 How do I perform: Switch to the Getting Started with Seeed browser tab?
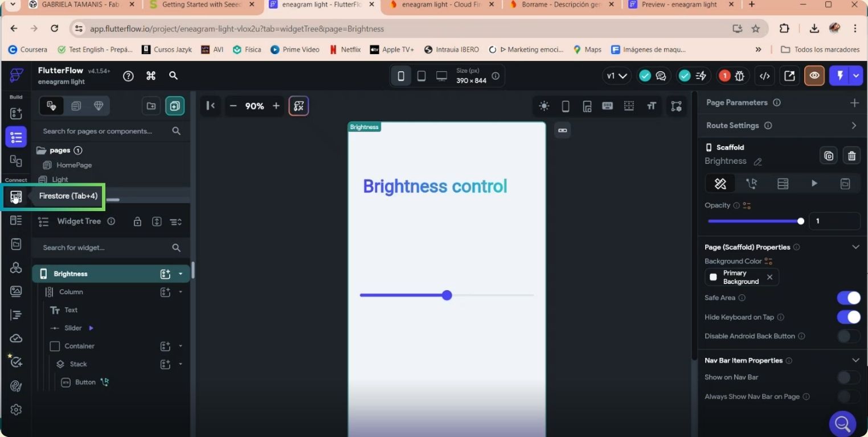click(x=202, y=5)
